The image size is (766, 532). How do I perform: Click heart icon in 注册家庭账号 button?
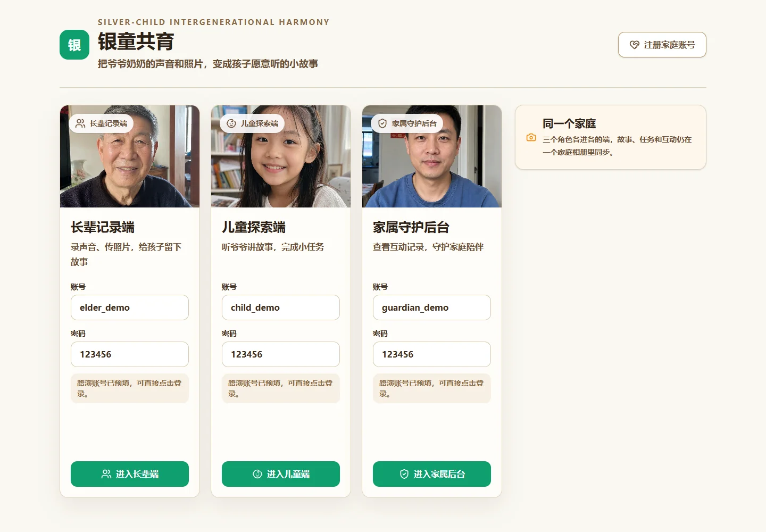pos(634,45)
